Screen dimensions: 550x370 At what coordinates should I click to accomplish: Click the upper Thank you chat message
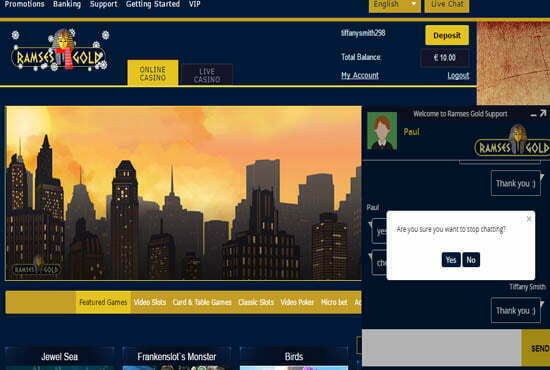pyautogui.click(x=516, y=183)
